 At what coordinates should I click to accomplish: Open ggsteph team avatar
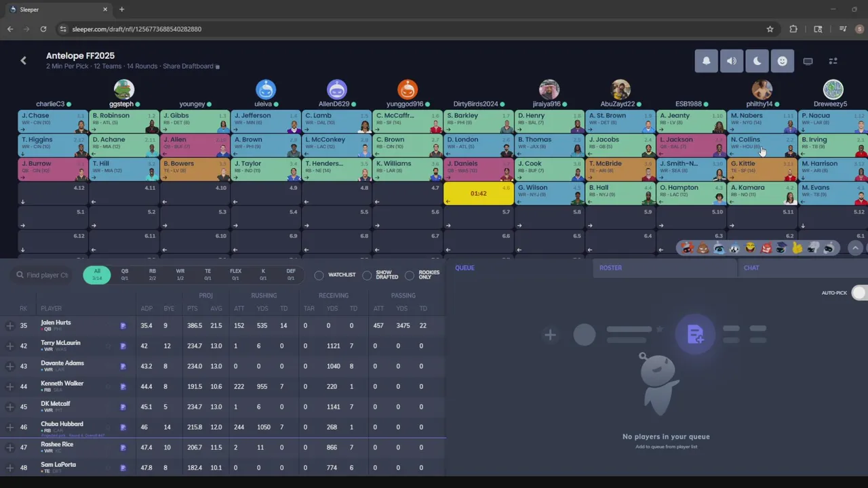point(123,89)
